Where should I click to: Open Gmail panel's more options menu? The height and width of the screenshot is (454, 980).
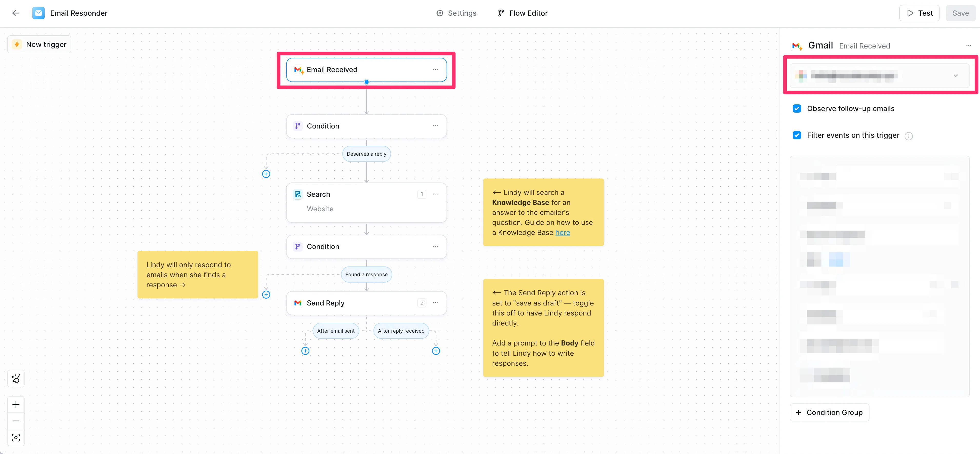(968, 46)
